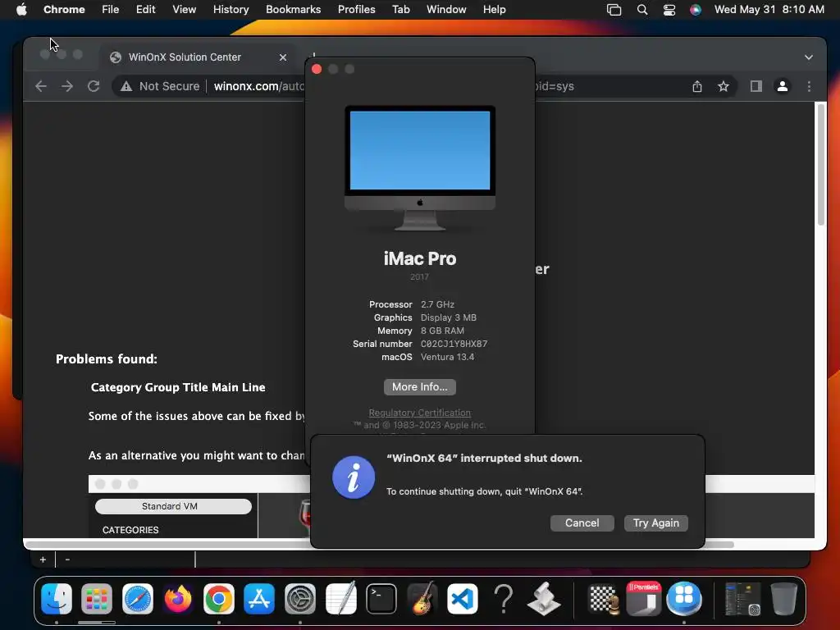The height and width of the screenshot is (630, 840).
Task: Share this page from Chrome's address bar
Action: [x=697, y=86]
